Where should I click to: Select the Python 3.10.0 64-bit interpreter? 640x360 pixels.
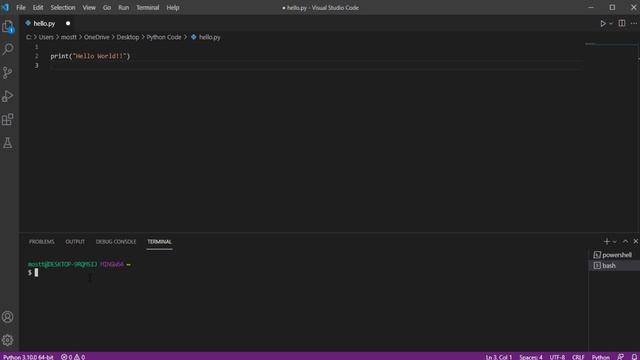tap(28, 357)
